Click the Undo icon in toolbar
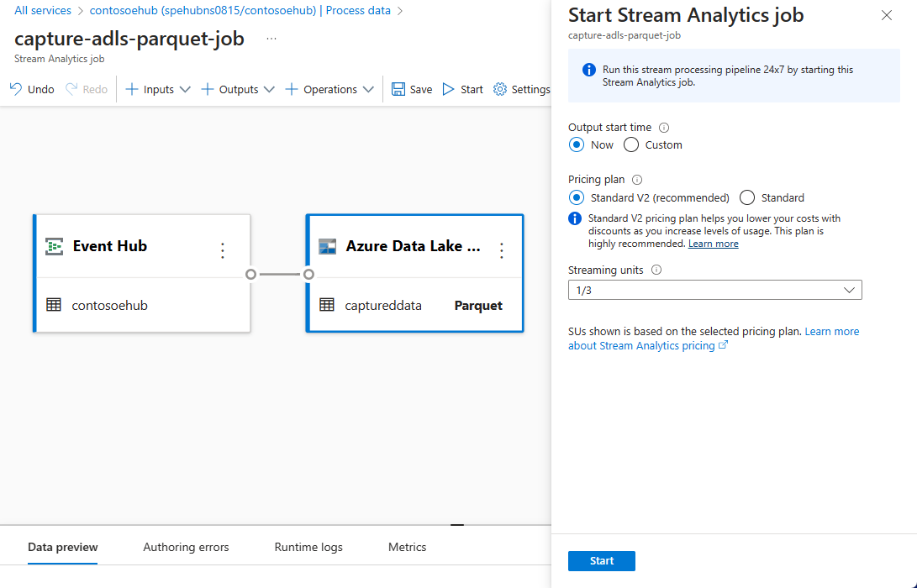 coord(16,89)
